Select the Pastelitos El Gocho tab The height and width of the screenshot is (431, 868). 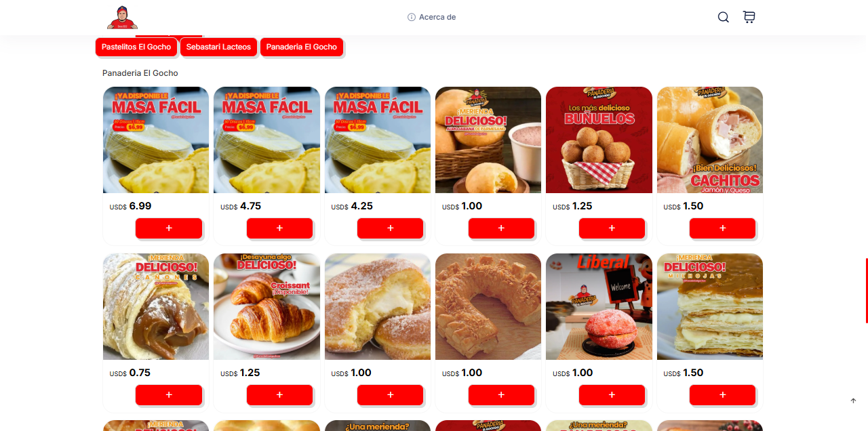point(136,47)
